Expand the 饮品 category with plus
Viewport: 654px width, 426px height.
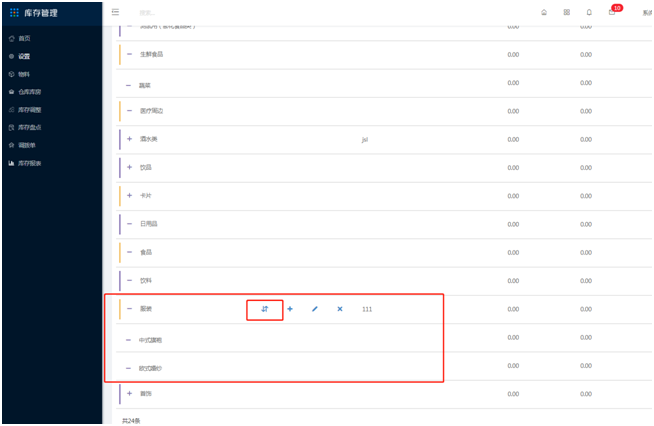[129, 167]
